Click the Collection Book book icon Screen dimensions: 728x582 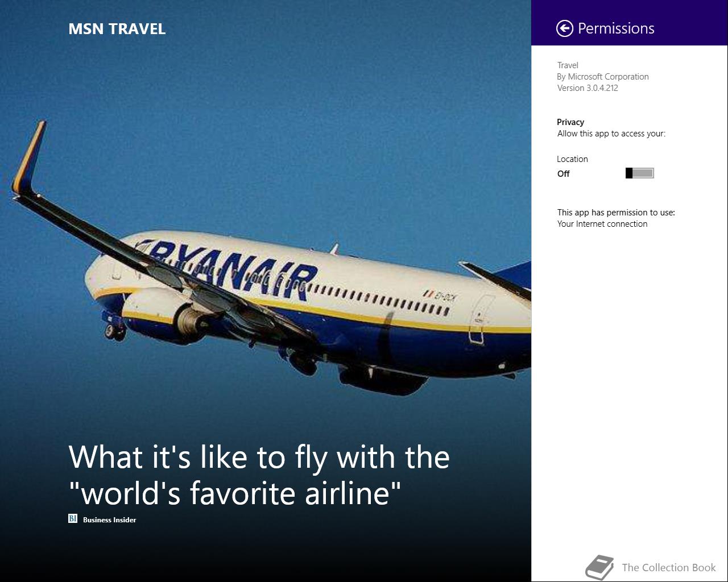coord(599,568)
